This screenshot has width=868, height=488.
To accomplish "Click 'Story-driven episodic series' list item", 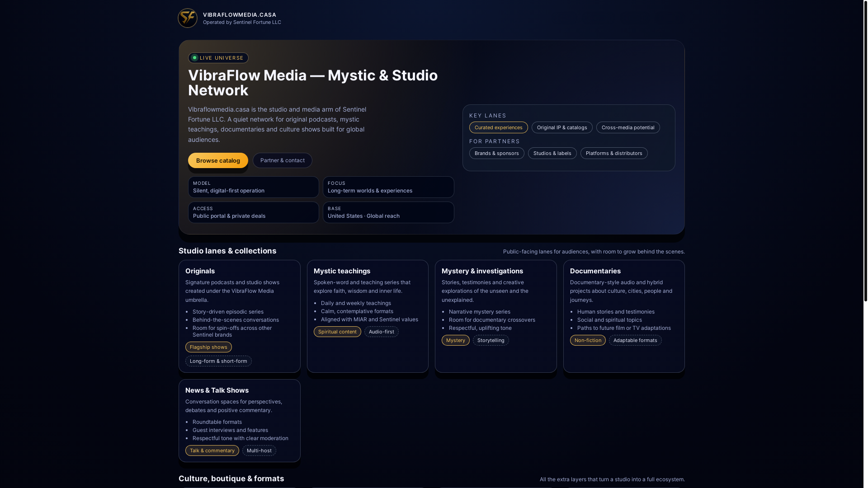I will tap(228, 312).
